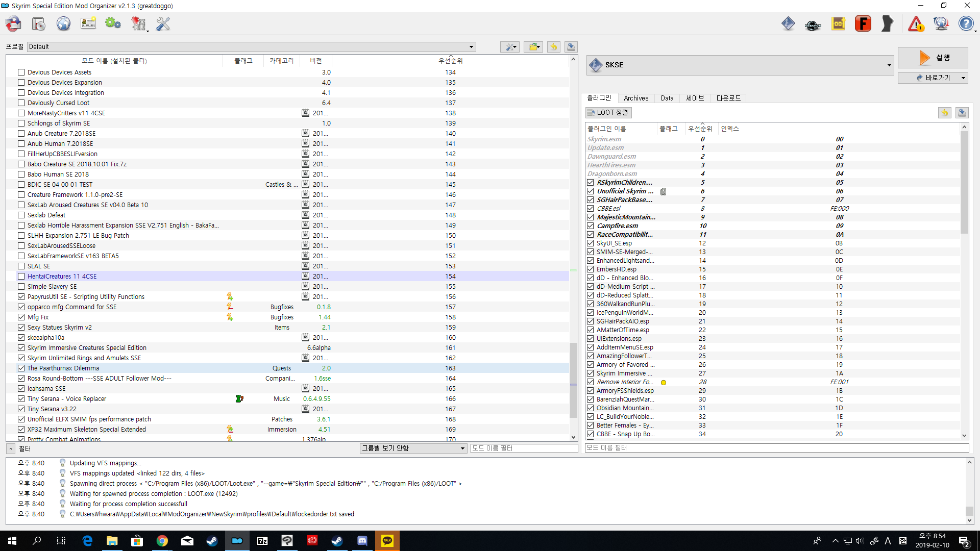The height and width of the screenshot is (551, 980).
Task: Open the Tools puzzle icon
Action: 138,23
